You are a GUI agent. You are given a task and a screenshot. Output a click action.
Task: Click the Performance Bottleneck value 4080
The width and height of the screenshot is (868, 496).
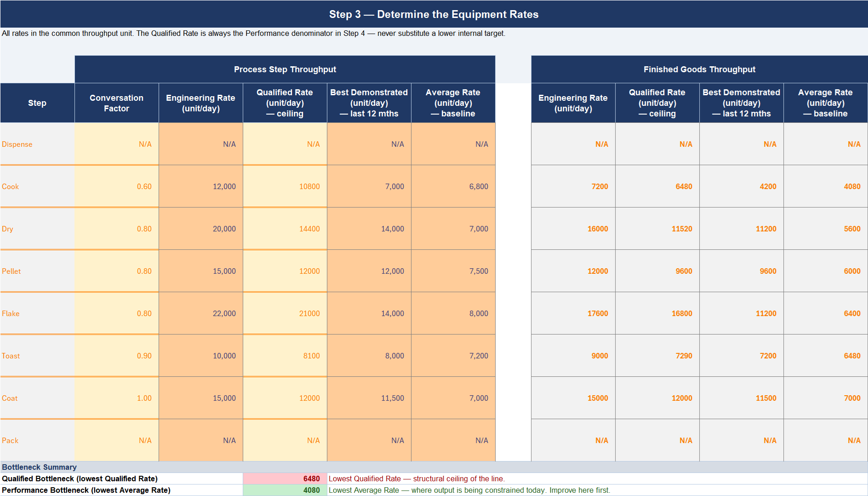tap(285, 490)
